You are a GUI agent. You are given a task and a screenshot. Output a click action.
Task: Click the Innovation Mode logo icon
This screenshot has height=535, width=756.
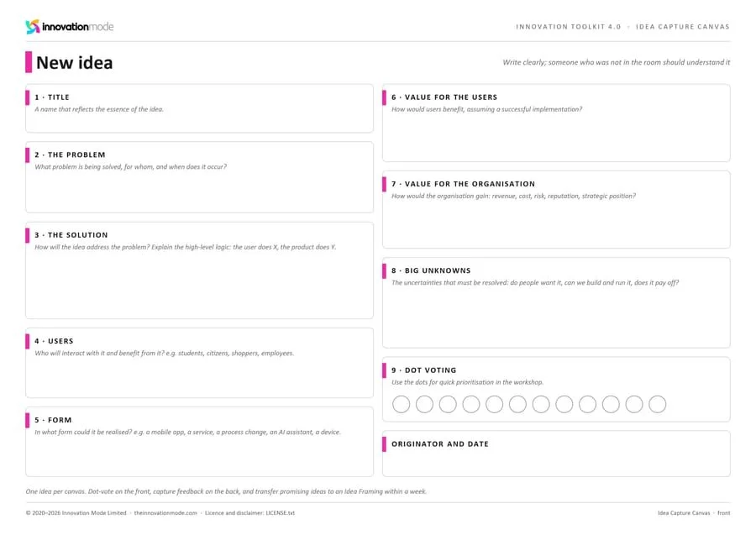32,27
